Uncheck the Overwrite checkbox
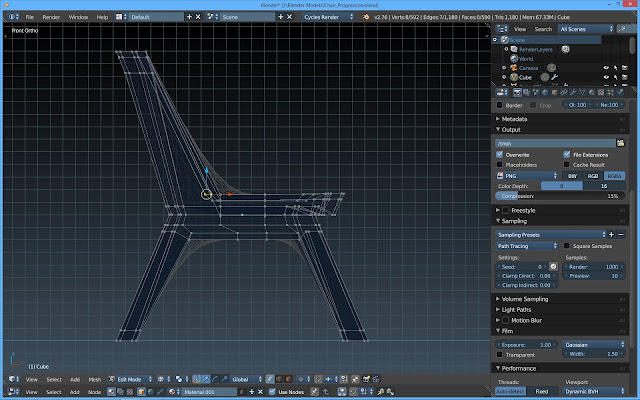 click(500, 154)
